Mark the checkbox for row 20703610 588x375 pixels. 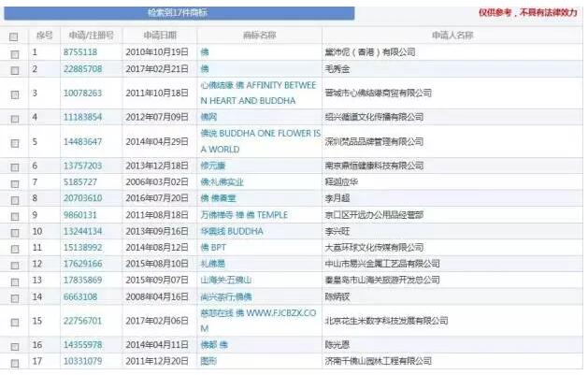(15, 200)
